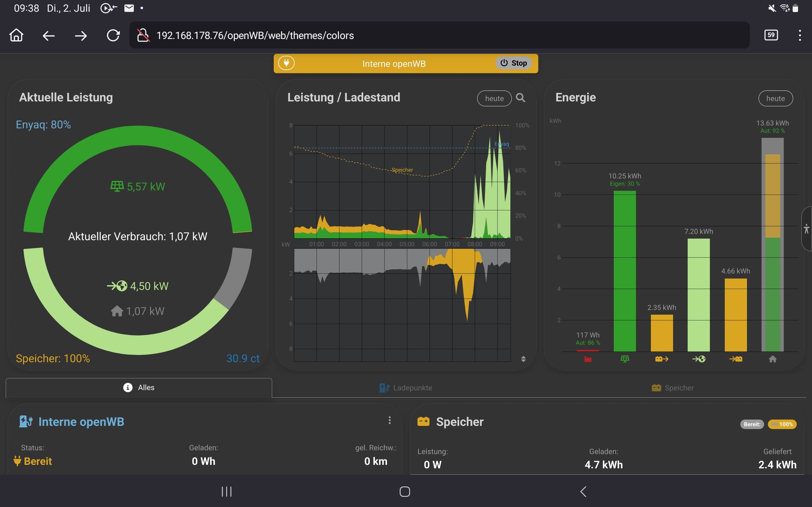Open the heute selector in the Energie panel
Screen dimensions: 812x507
(775, 99)
